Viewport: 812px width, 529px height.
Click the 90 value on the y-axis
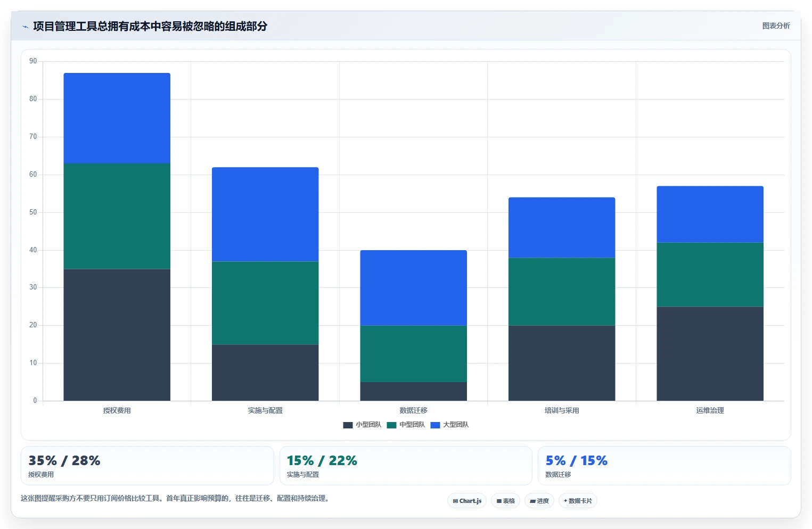[33, 61]
